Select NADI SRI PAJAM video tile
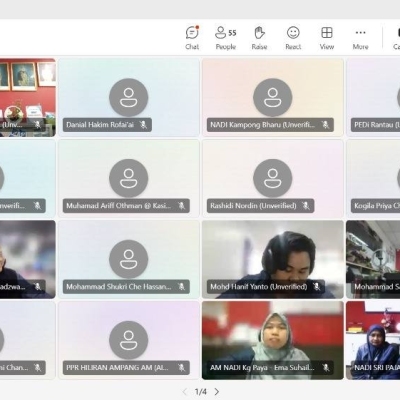 pos(373,340)
